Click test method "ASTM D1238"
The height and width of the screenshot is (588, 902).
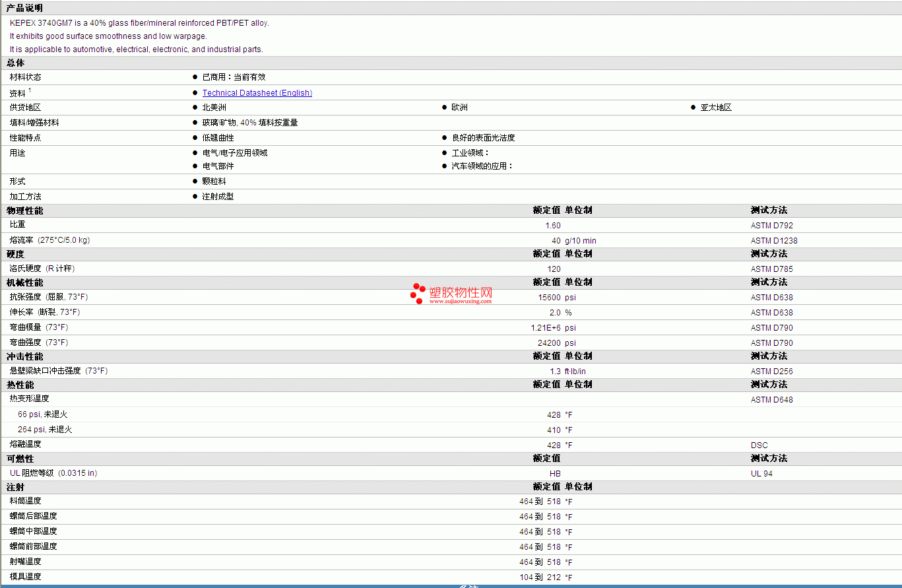[774, 241]
